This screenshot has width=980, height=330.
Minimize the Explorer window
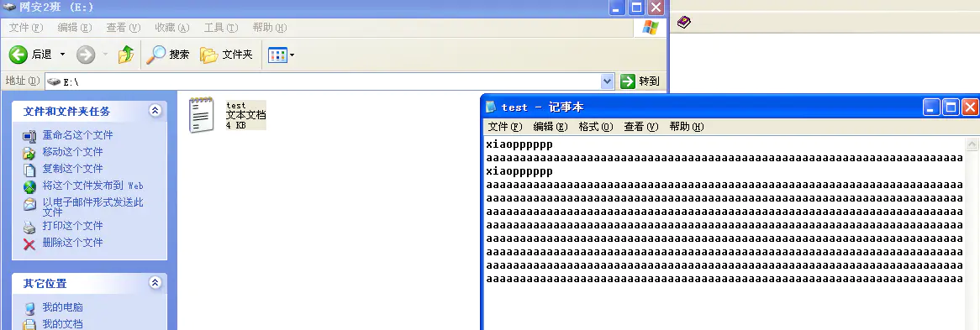618,8
